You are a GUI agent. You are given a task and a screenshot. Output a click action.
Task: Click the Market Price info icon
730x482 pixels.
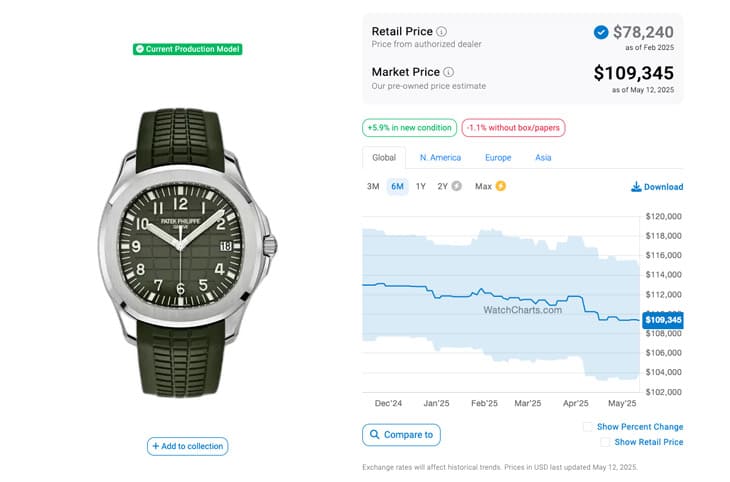click(x=448, y=72)
